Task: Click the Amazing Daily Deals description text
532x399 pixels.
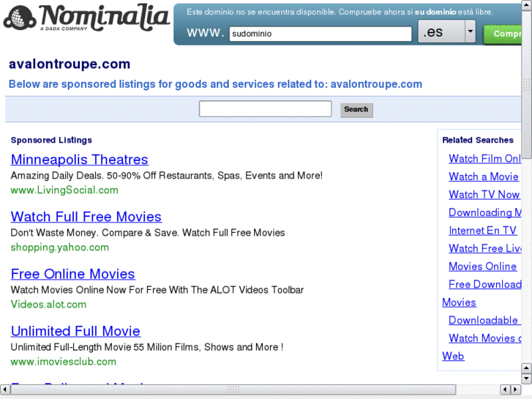Action: tap(167, 176)
